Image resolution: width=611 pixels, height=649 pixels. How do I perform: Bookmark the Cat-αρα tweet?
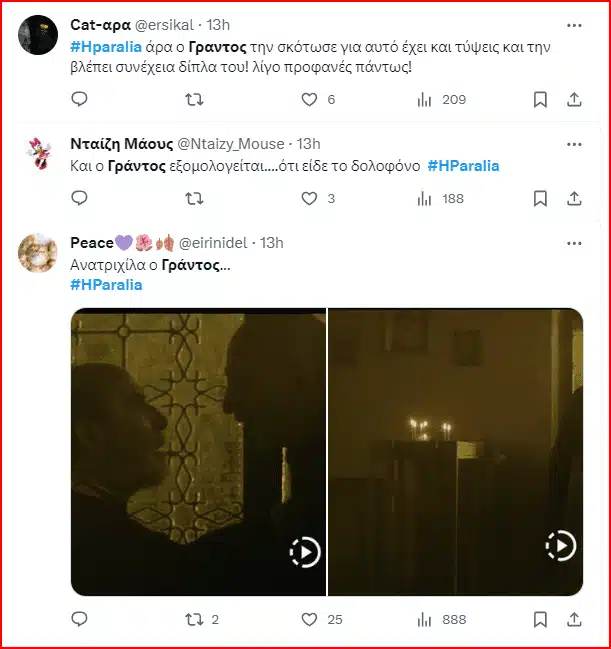tap(540, 99)
